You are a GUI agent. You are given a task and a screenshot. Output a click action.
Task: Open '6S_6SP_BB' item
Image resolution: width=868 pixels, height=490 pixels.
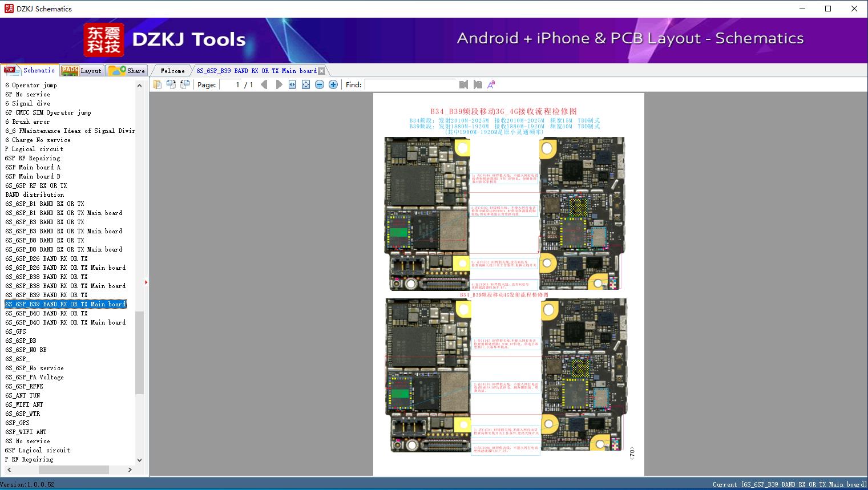pos(21,341)
